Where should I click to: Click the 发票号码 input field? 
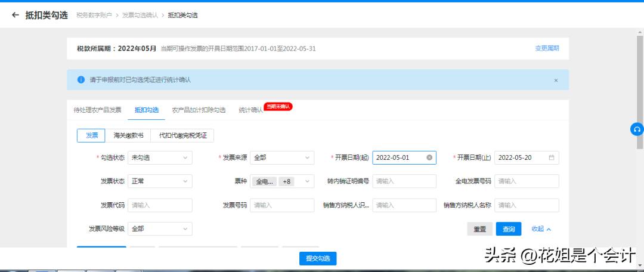[x=281, y=205]
